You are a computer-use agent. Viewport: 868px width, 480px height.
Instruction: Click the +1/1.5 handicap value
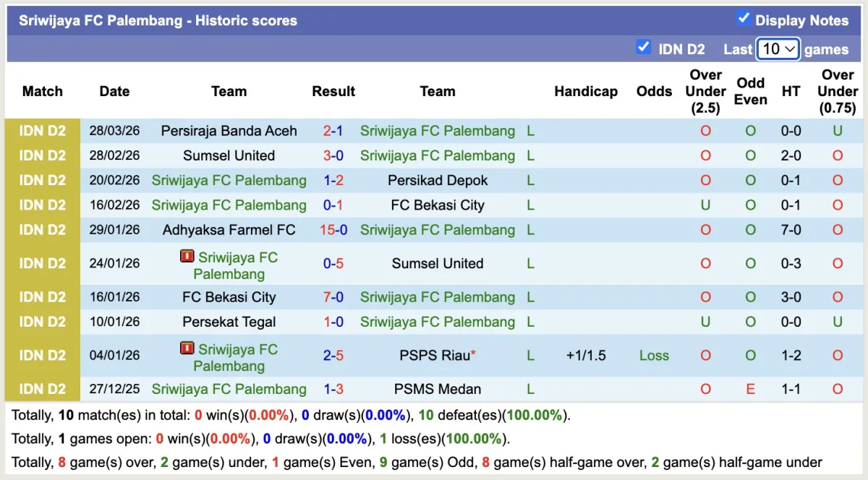tap(586, 355)
